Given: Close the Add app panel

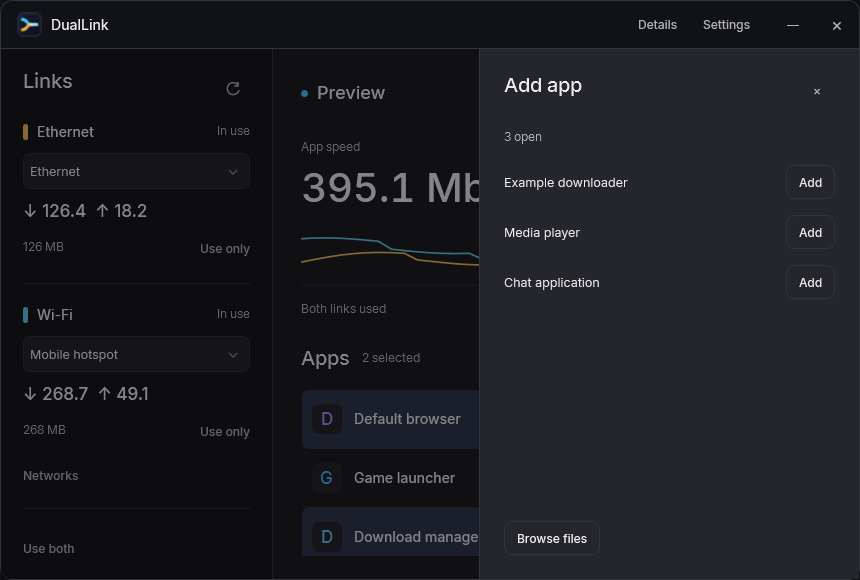Looking at the screenshot, I should point(817,92).
